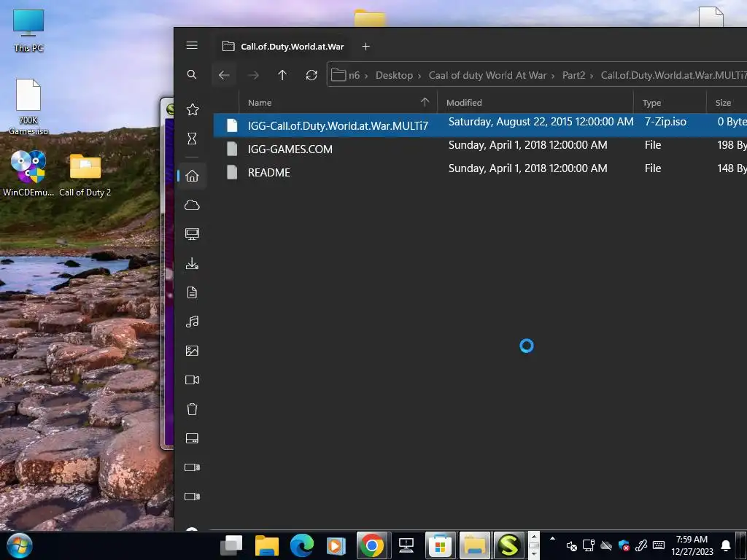Open the cloud drives sidebar icon
The image size is (747, 560).
click(x=192, y=205)
